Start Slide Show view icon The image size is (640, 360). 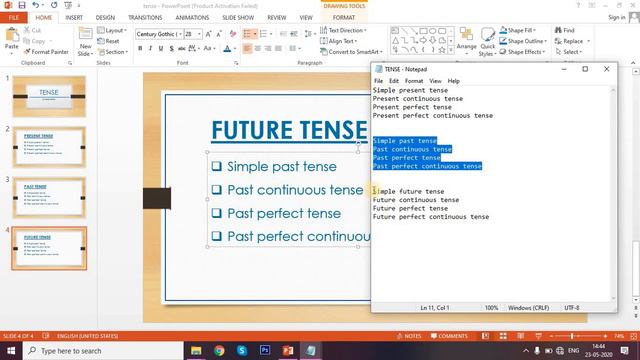(538, 336)
